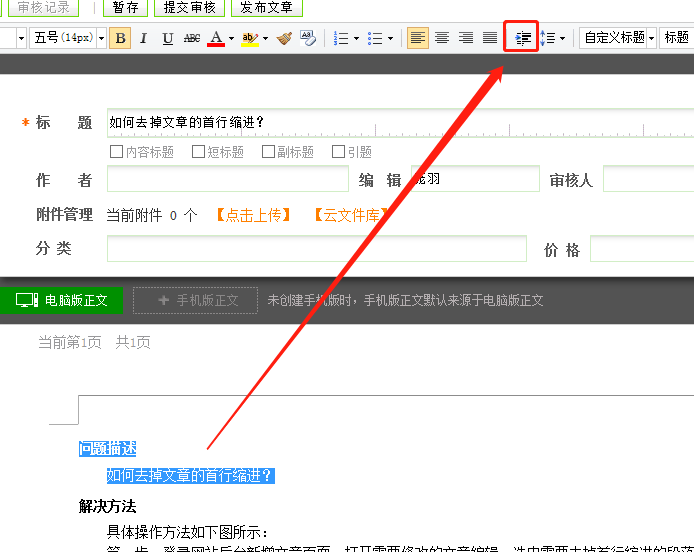694x552 pixels.
Task: Check the 内容标题 checkbox
Action: click(116, 152)
